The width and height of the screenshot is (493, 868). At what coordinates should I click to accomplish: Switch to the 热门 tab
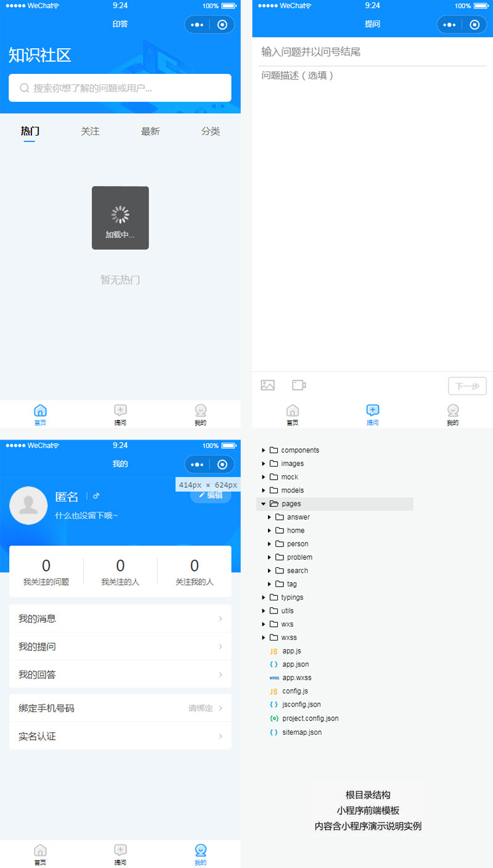30,131
